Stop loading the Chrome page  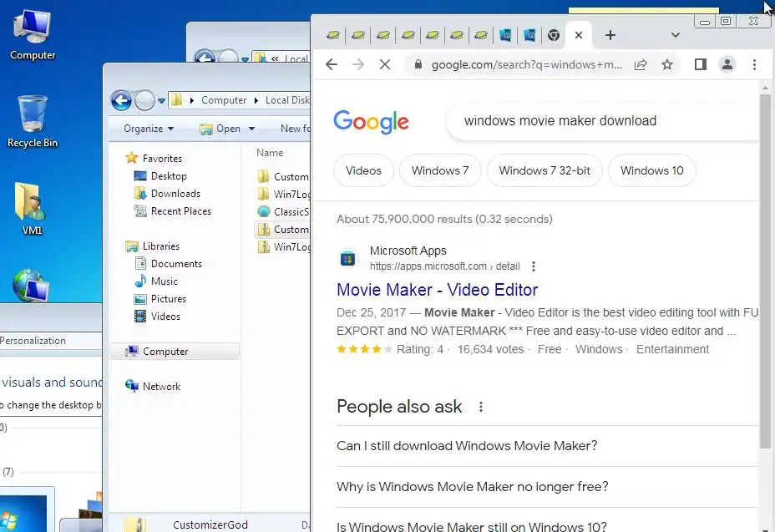(384, 64)
